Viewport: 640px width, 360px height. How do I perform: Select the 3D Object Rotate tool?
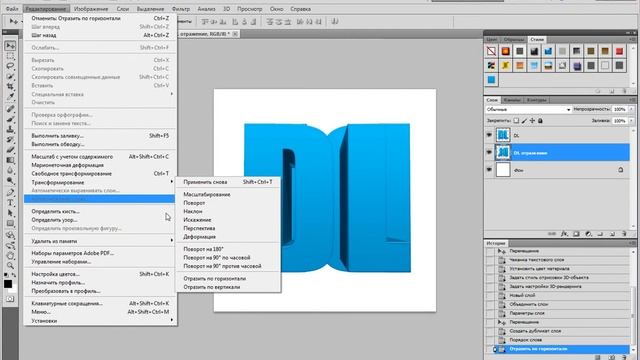tap(10, 235)
